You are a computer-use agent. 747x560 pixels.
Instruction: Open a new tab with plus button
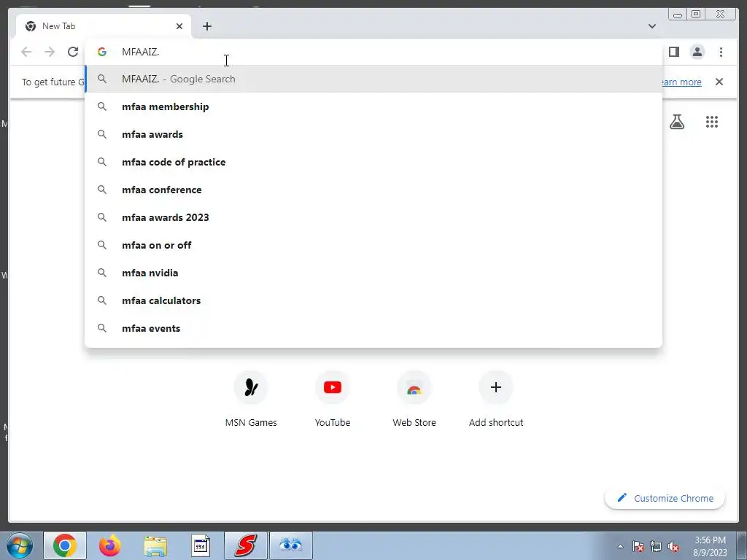point(206,26)
